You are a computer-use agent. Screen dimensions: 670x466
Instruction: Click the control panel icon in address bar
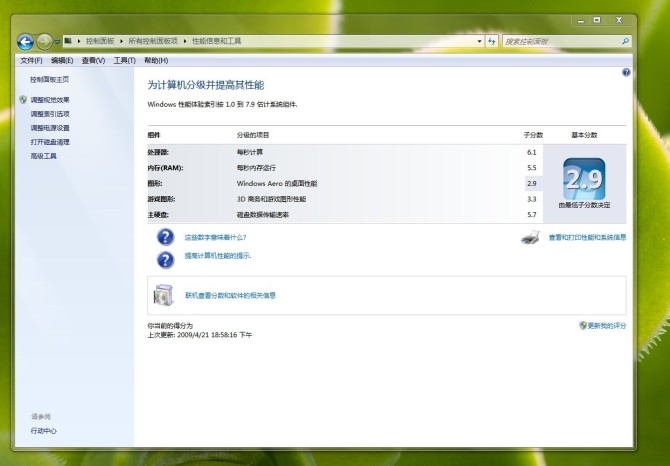(x=68, y=41)
